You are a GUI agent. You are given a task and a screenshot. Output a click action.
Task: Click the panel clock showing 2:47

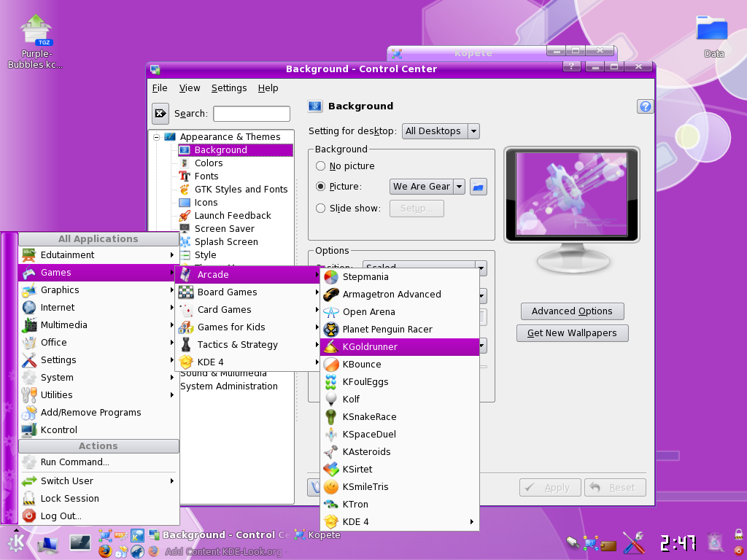[678, 542]
